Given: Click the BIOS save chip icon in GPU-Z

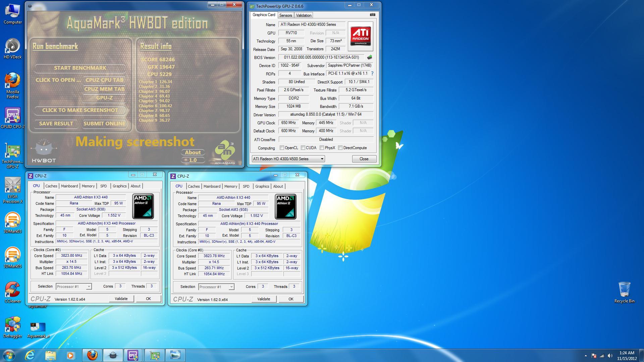Looking at the screenshot, I should (x=370, y=57).
